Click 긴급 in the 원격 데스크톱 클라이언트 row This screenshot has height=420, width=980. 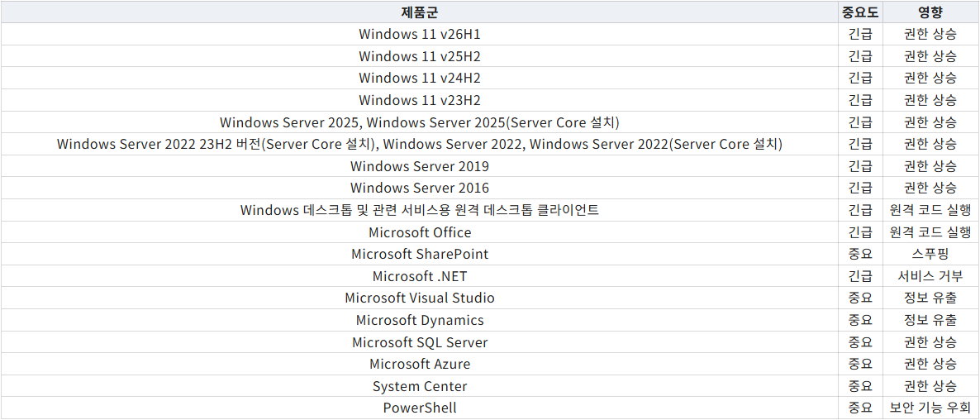point(860,210)
